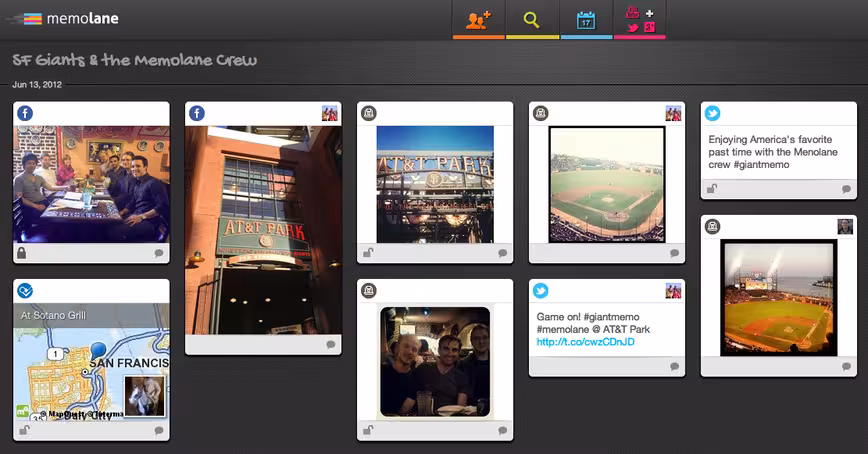Click the 'Enjoying America's favorite past time' tweet text
Viewport: 868px width, 454px height.
tap(773, 152)
